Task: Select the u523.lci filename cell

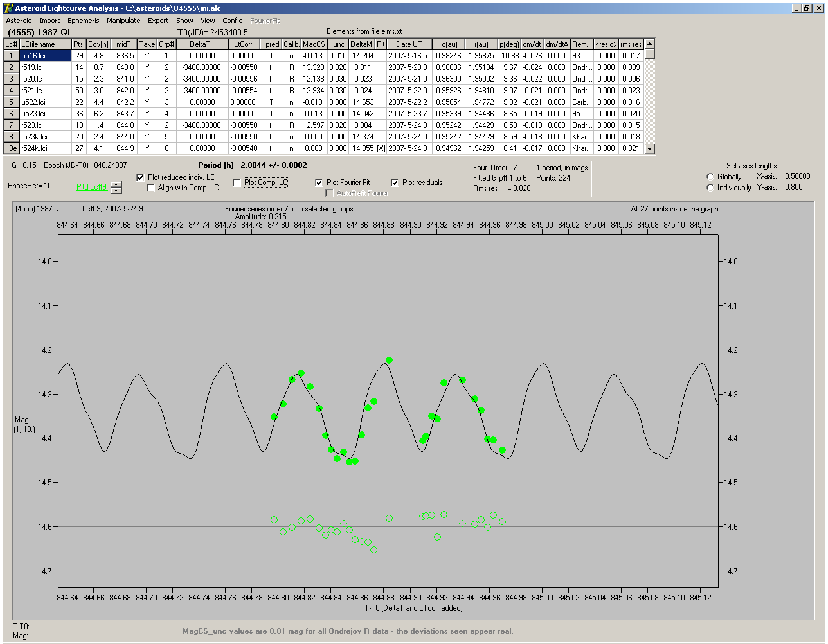Action: 45,114
